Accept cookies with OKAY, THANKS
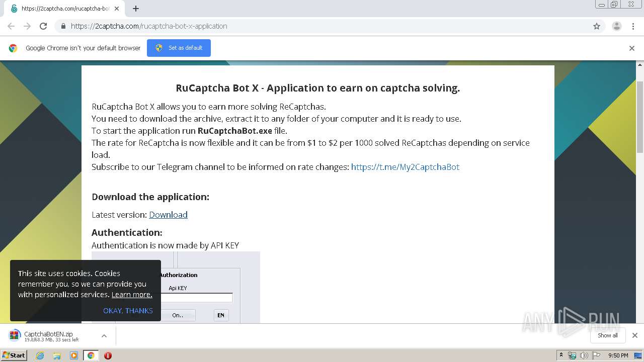Screen dimensions: 644x362 (x=128, y=311)
